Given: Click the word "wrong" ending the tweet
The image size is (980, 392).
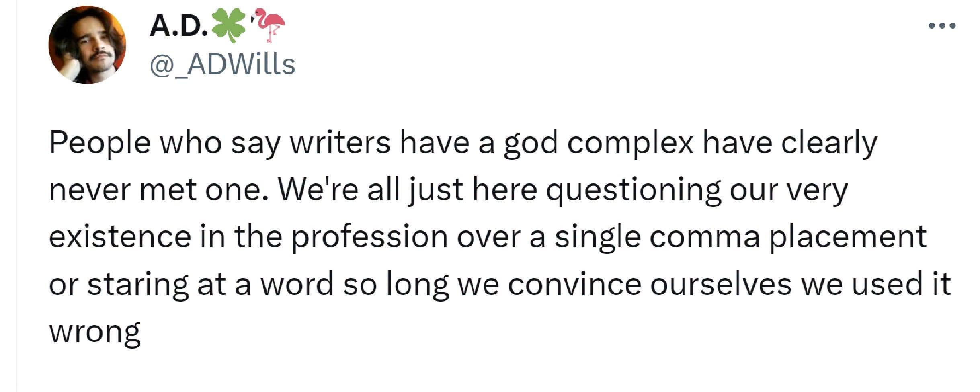Looking at the screenshot, I should click(x=95, y=332).
